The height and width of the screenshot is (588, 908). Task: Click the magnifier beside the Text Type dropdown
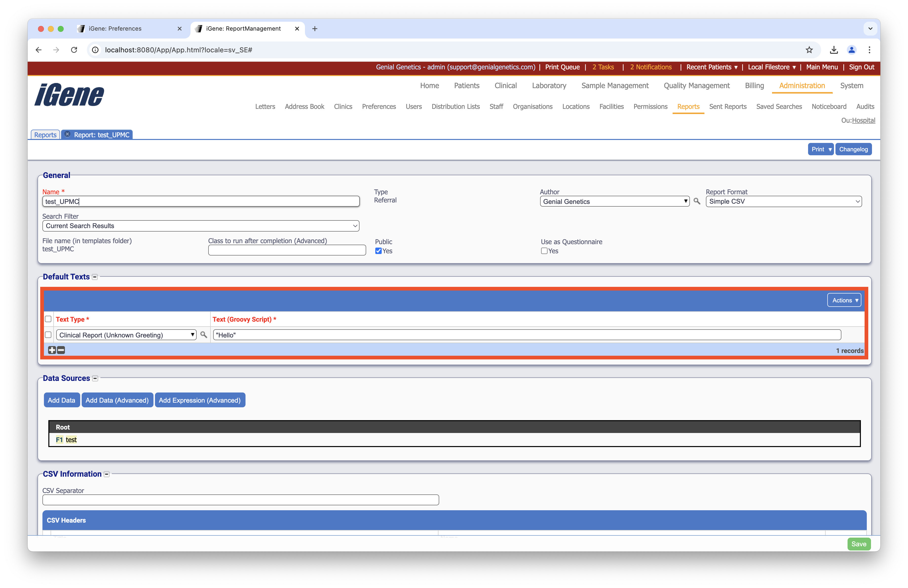[x=204, y=335]
